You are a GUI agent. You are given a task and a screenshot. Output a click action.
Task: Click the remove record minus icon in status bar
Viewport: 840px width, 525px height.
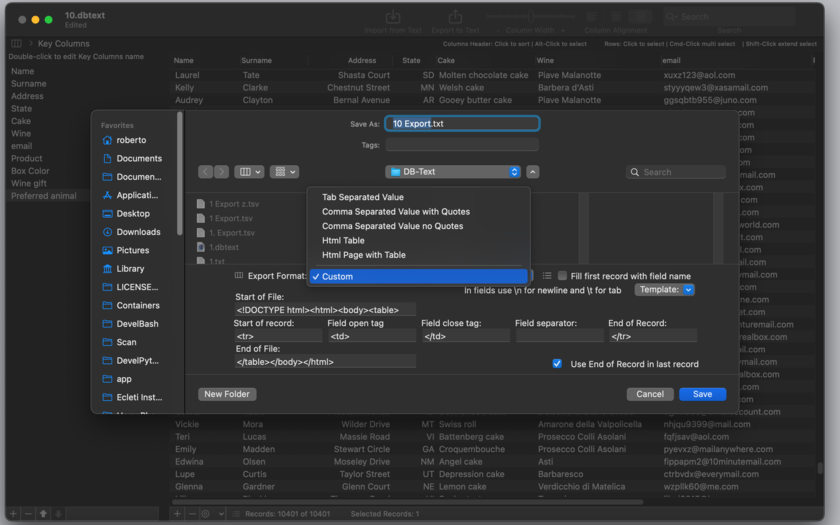(192, 514)
